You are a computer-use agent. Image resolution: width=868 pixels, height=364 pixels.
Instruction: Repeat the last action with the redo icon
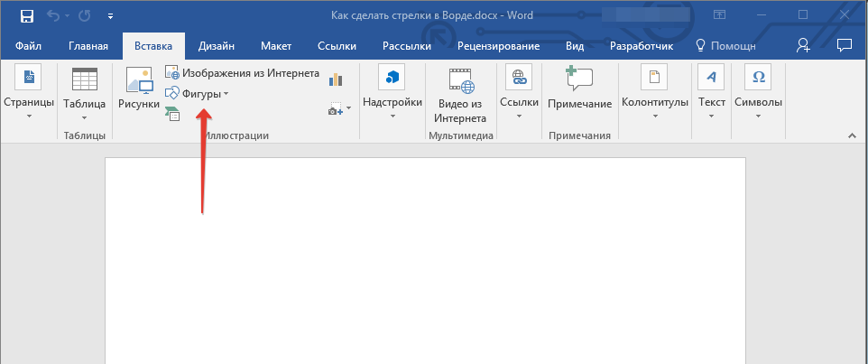(x=85, y=16)
